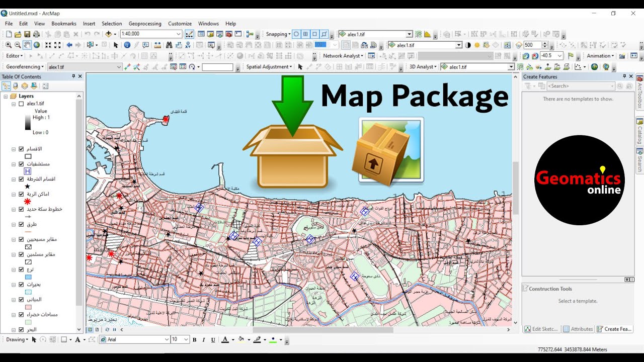
Task: Open the fill color bucket swatch
Action: [x=241, y=340]
